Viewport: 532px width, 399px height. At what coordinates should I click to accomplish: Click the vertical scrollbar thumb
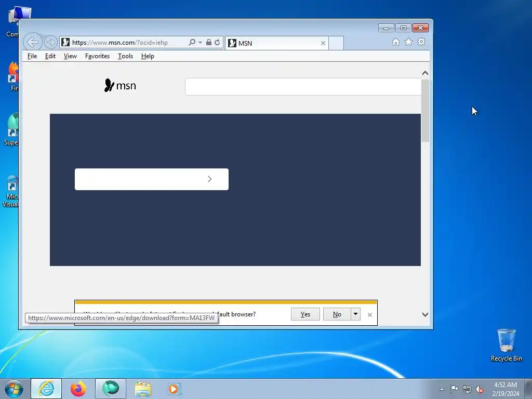[425, 111]
